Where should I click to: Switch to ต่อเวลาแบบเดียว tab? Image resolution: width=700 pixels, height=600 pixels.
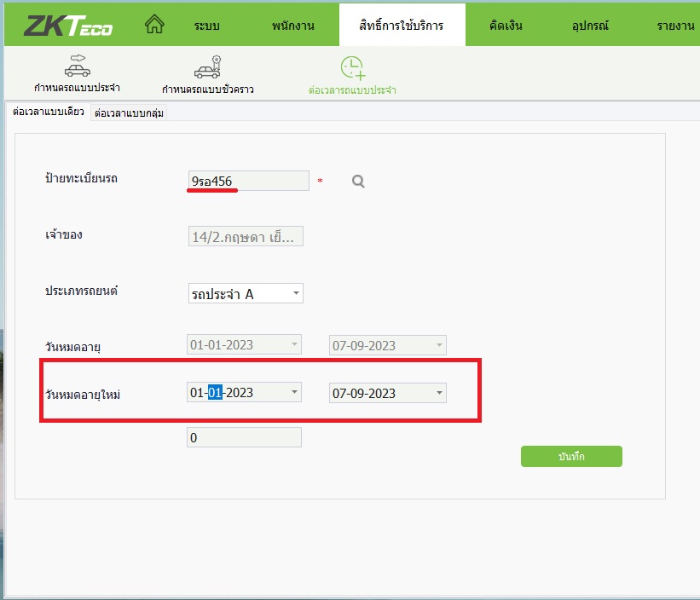pyautogui.click(x=48, y=112)
